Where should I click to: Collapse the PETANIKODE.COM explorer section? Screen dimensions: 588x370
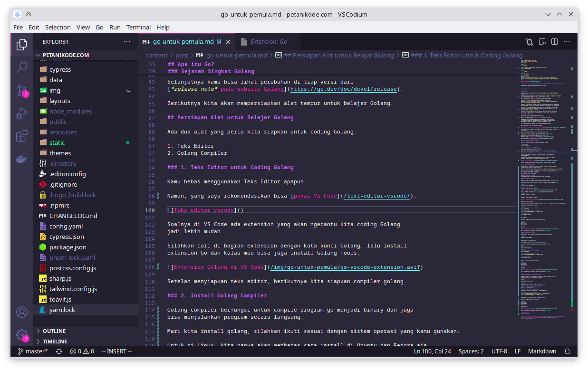coord(86,55)
